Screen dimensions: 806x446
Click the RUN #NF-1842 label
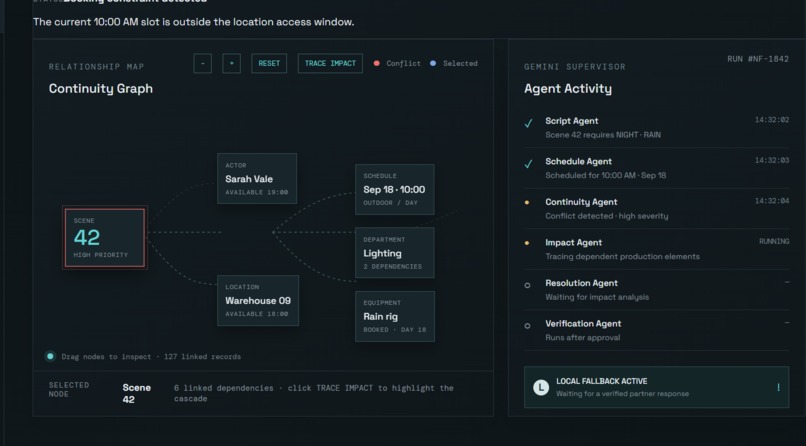[x=758, y=59]
